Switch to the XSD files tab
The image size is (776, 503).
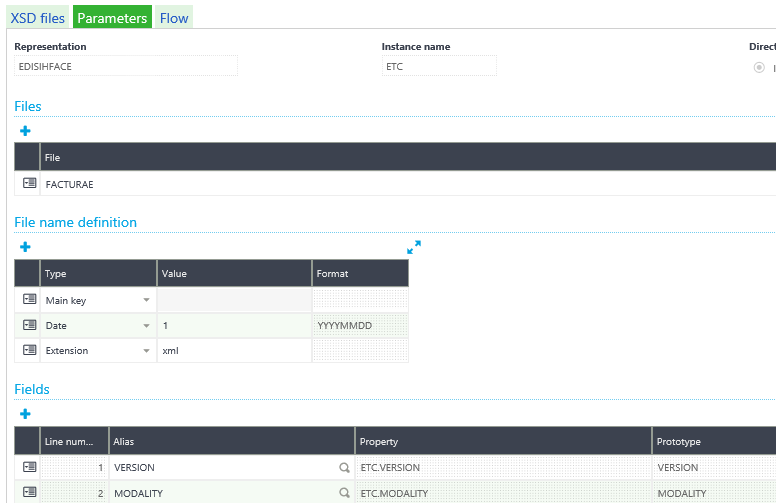coord(37,18)
